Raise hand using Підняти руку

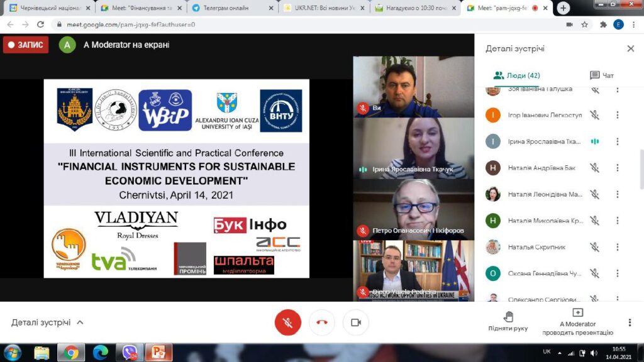point(508,321)
